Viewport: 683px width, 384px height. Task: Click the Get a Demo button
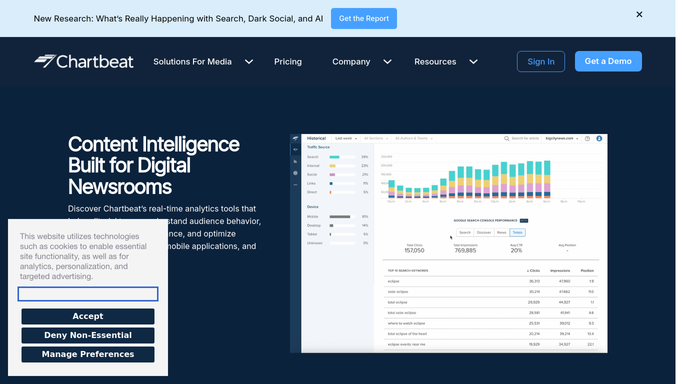608,61
